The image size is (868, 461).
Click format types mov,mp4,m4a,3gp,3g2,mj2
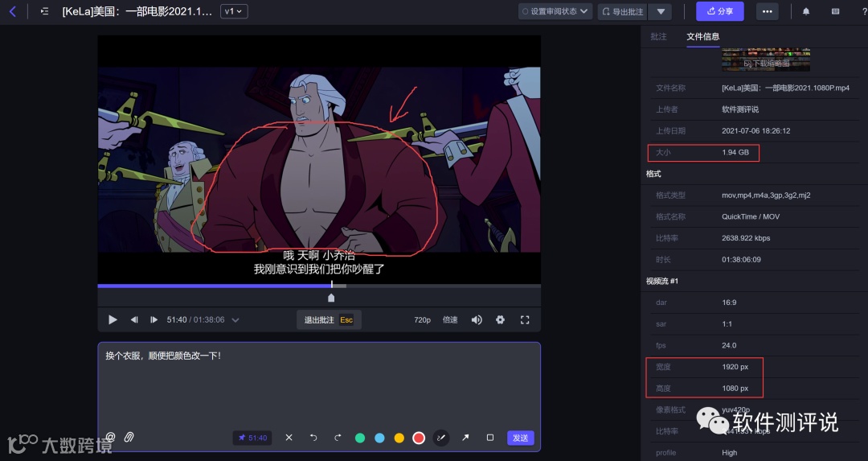766,195
